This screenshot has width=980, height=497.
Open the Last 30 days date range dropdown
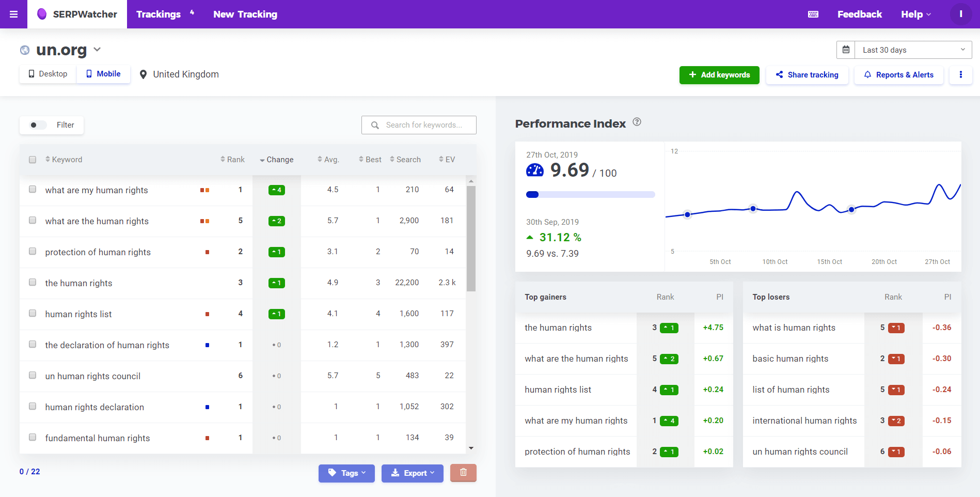pos(913,50)
